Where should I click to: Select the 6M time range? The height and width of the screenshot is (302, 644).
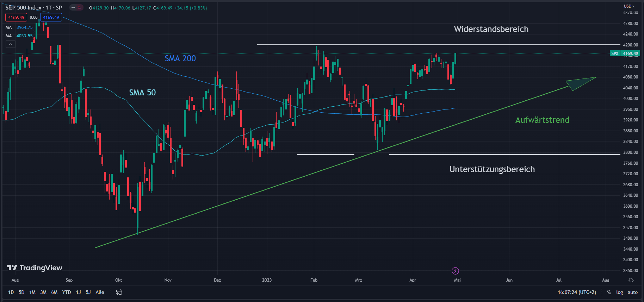pos(54,292)
